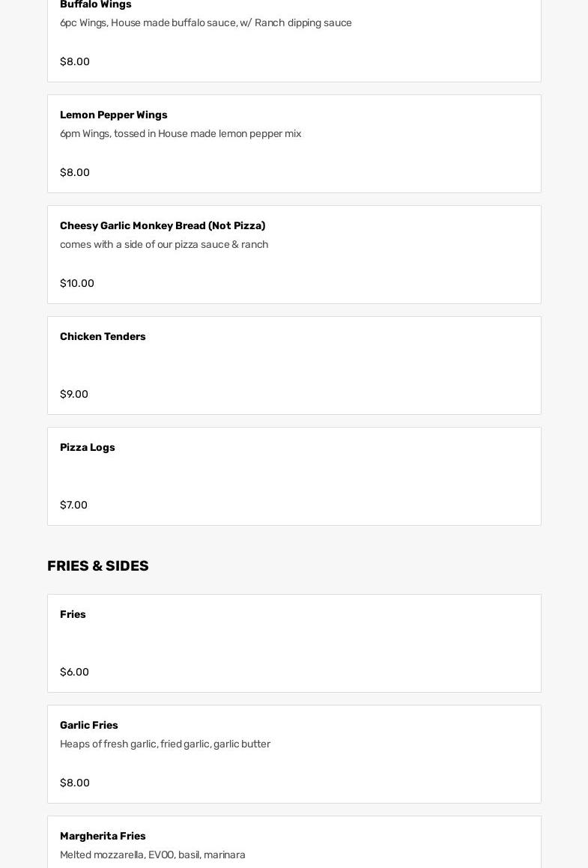Click the Monkey Bread pizza sauce description
588x868 pixels.
point(164,244)
